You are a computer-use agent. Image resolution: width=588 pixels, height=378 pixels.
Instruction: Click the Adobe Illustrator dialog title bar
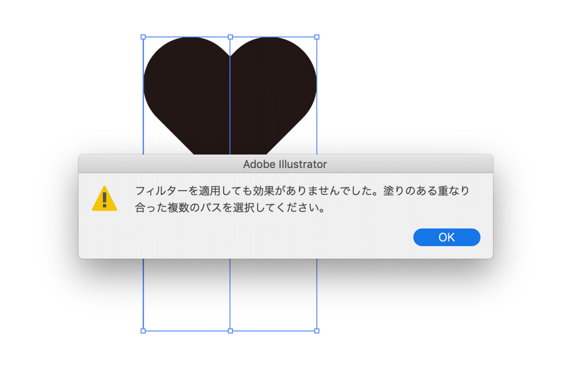point(285,164)
